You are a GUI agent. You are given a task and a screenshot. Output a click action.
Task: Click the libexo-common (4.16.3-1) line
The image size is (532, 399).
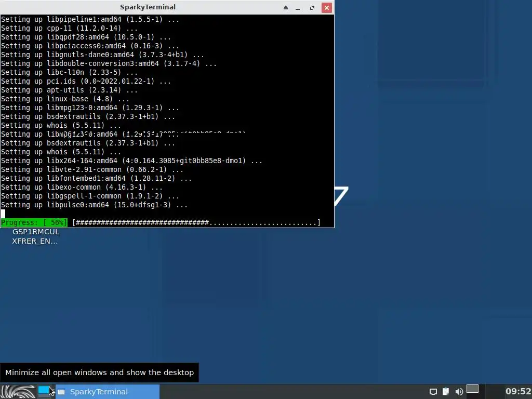point(82,187)
